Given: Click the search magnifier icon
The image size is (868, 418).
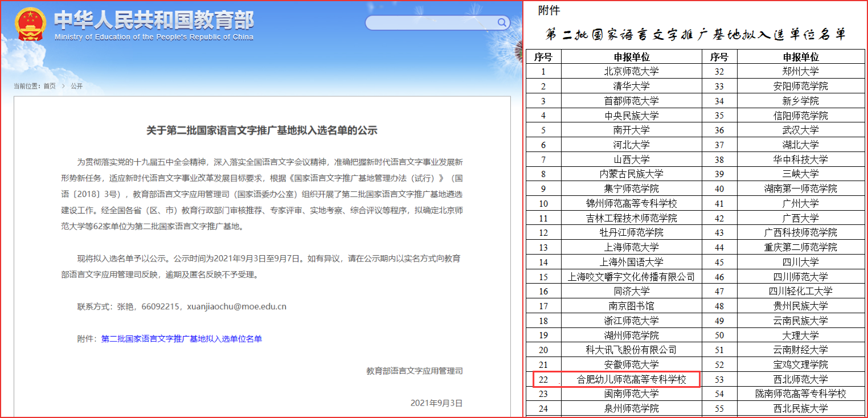Looking at the screenshot, I should (x=502, y=22).
